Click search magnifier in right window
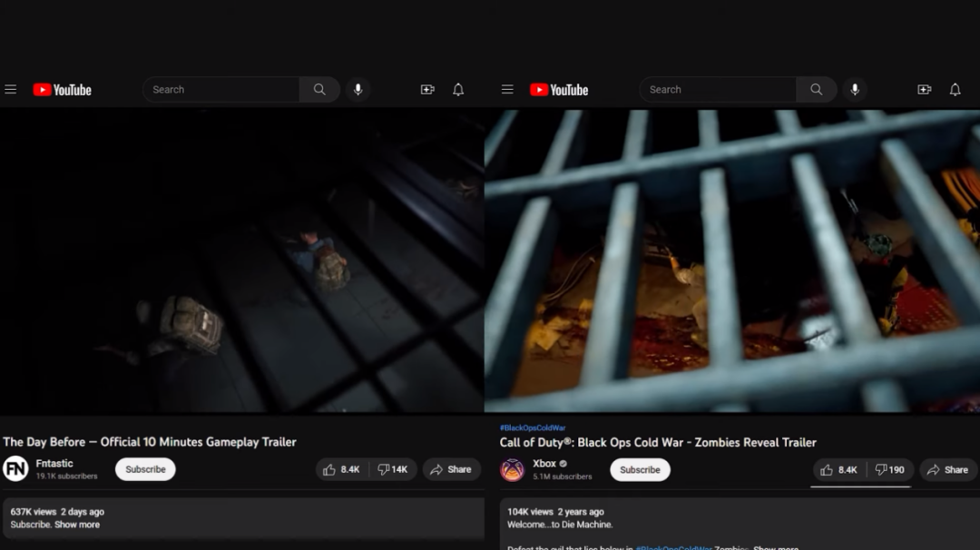The height and width of the screenshot is (550, 980). (817, 89)
